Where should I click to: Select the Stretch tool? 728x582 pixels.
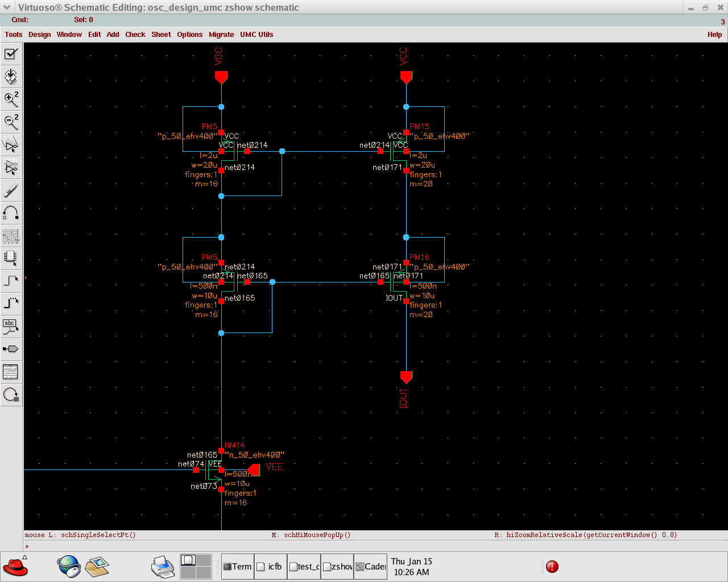coord(11,144)
